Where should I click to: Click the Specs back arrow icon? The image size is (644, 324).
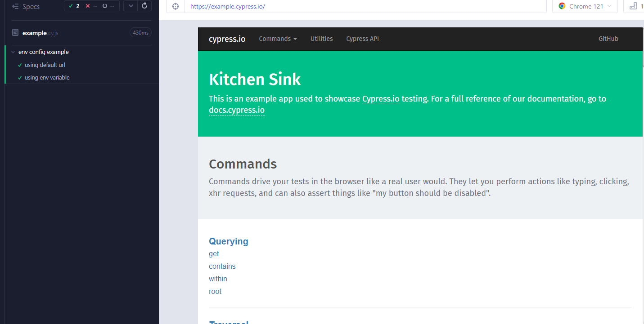tap(15, 6)
